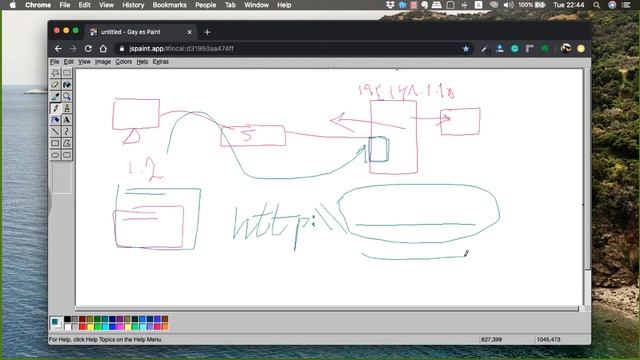Pick the bright green color swatch
The image size is (640, 360).
click(97, 327)
